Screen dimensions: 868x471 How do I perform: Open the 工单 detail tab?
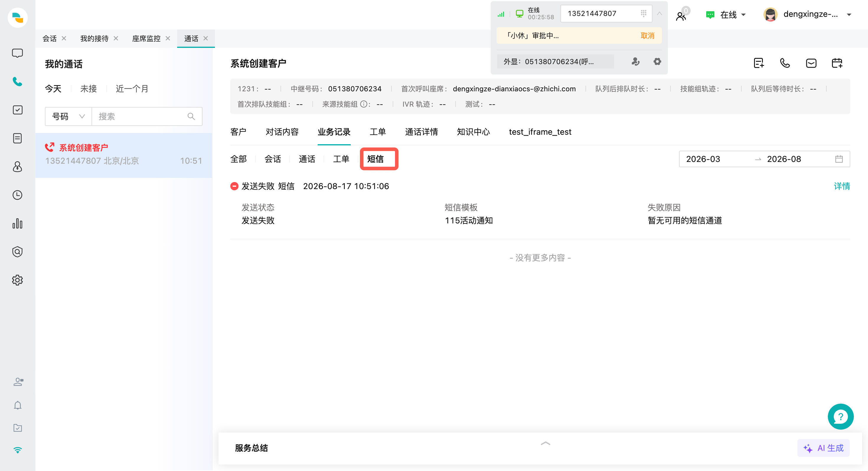tap(378, 132)
